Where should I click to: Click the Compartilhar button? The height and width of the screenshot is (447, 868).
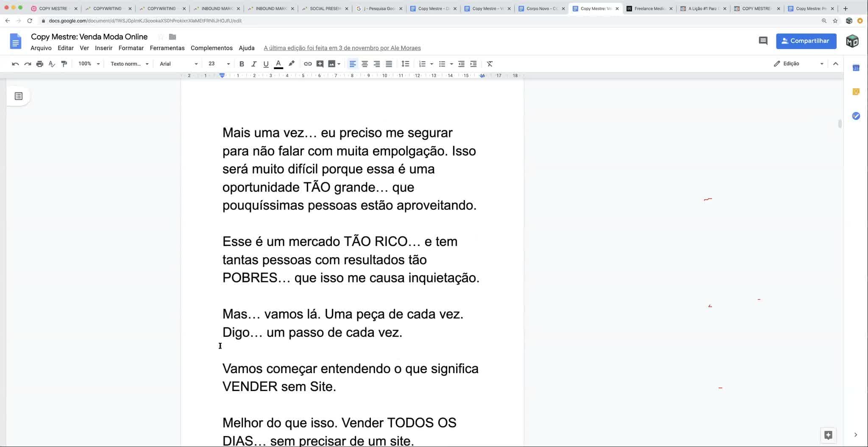pos(806,41)
